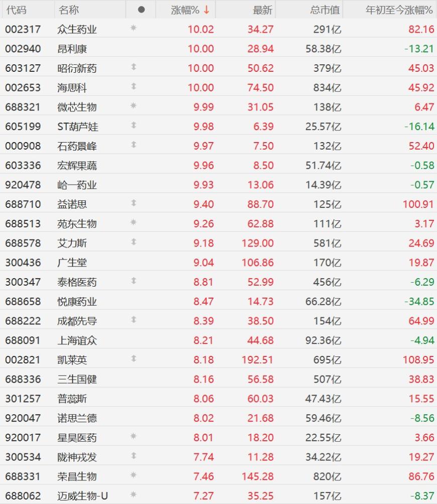The image size is (437, 504).
Task: Click the latest price 88.70
Action: pyautogui.click(x=261, y=204)
